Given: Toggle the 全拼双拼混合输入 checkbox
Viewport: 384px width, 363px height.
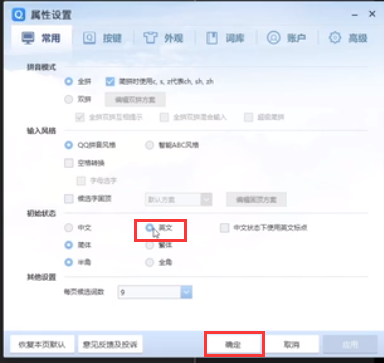Looking at the screenshot, I should [164, 117].
